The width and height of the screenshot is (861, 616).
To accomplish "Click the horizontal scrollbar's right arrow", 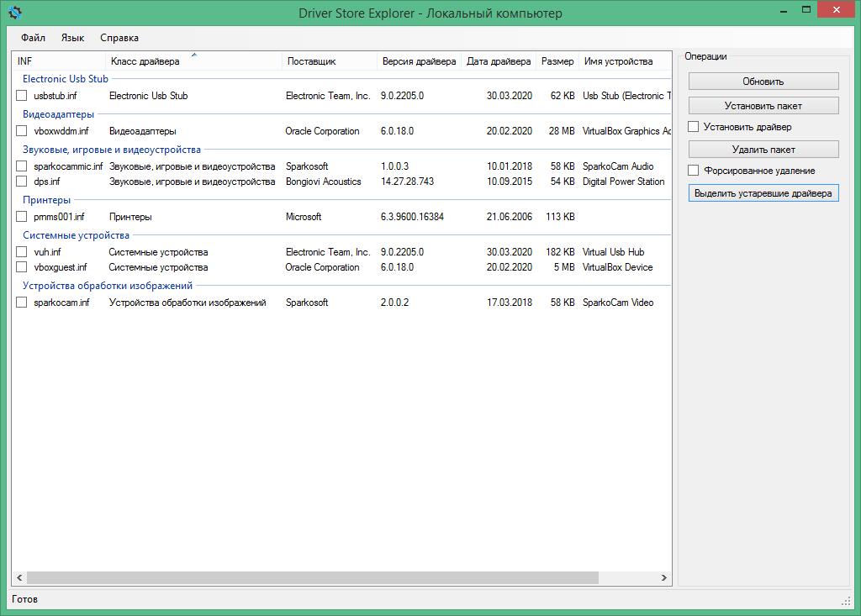I will click(664, 578).
